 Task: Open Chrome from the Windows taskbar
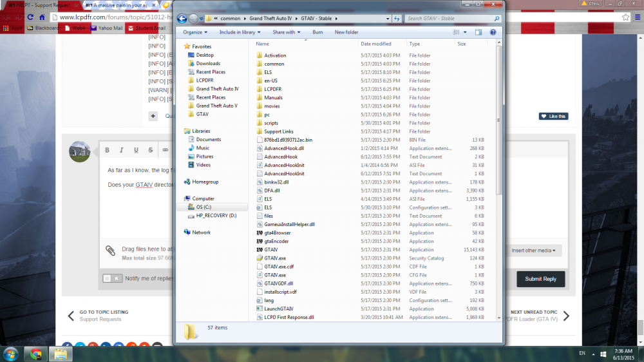click(x=35, y=354)
